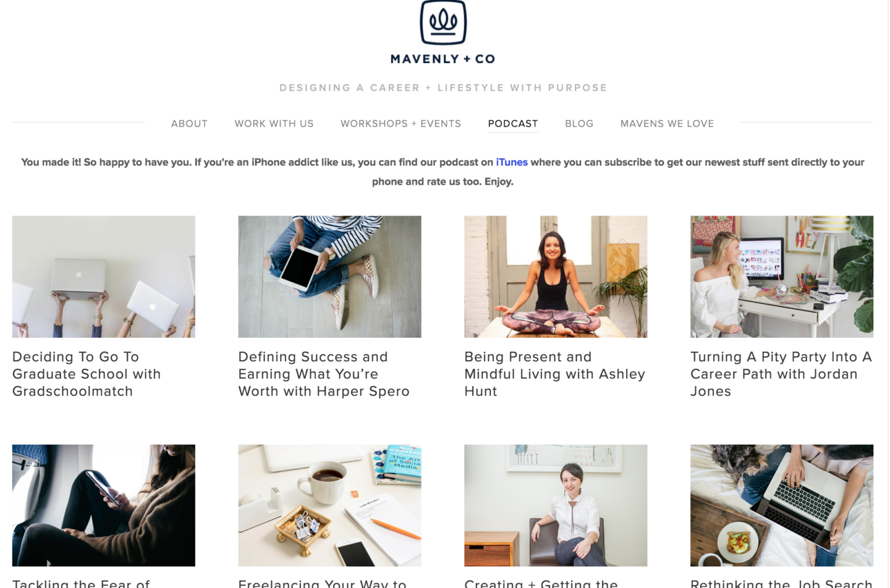Navigate to the Blog

coord(579,124)
